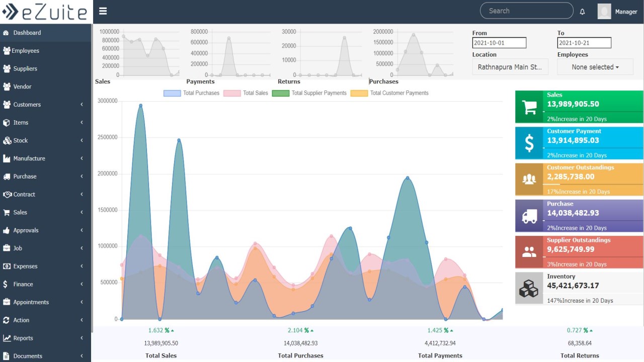Screen dimensions: 644x362
Task: Expand the Items menu chevron
Action: (x=82, y=123)
